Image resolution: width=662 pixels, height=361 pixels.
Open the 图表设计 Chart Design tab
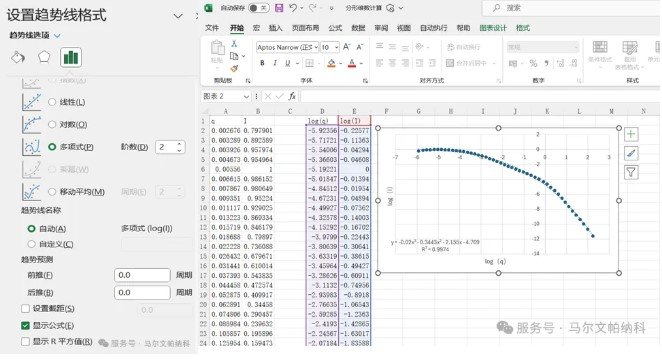tap(493, 28)
